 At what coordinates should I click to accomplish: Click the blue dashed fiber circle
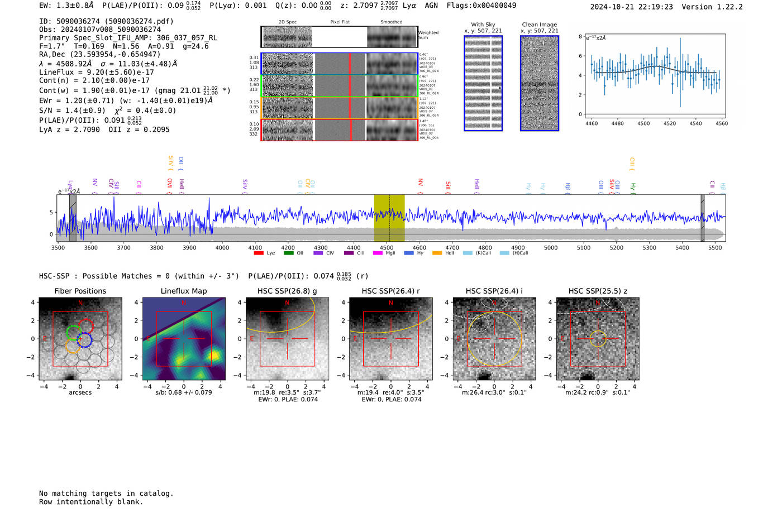[x=84, y=339]
